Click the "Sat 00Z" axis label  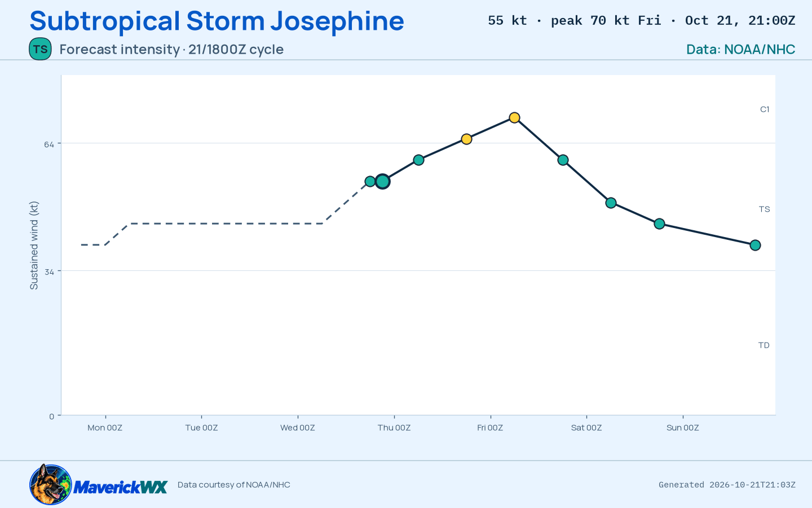[x=586, y=428]
